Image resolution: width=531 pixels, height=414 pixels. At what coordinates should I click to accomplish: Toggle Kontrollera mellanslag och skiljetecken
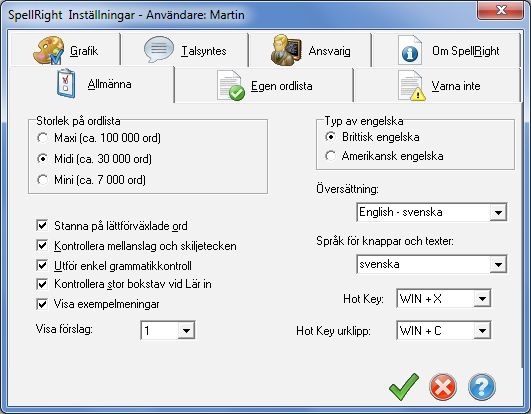[x=42, y=245]
